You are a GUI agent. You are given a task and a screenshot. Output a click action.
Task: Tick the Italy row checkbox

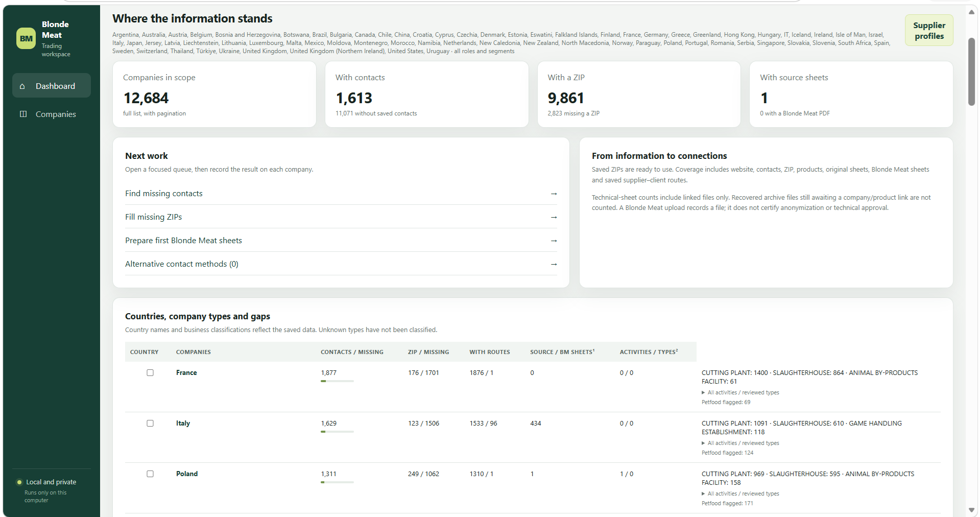click(150, 424)
